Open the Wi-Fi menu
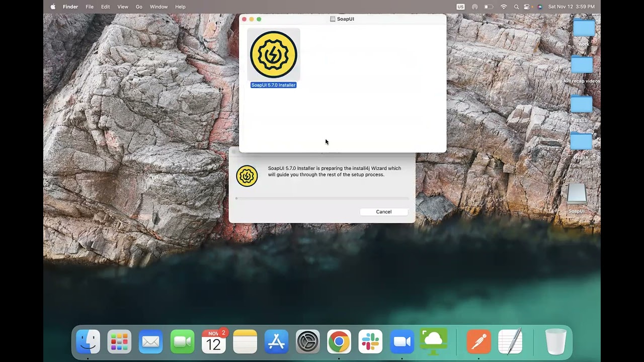 [504, 7]
